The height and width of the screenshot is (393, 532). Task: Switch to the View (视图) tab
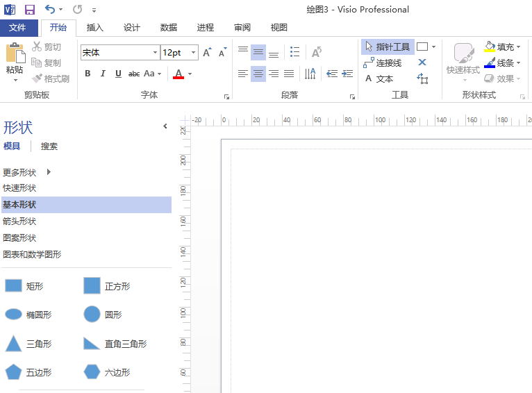click(x=279, y=28)
